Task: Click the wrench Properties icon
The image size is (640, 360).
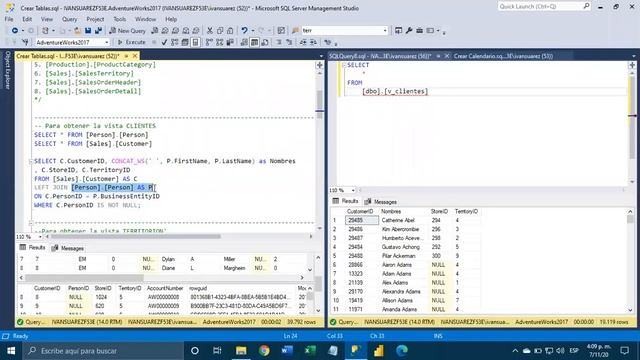Action: 409,31
